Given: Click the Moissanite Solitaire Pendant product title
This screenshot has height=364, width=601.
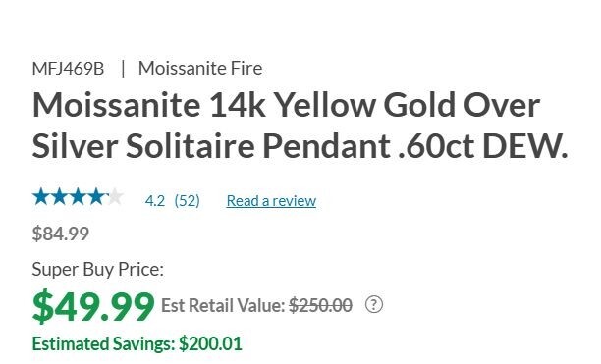Looking at the screenshot, I should pos(300,126).
